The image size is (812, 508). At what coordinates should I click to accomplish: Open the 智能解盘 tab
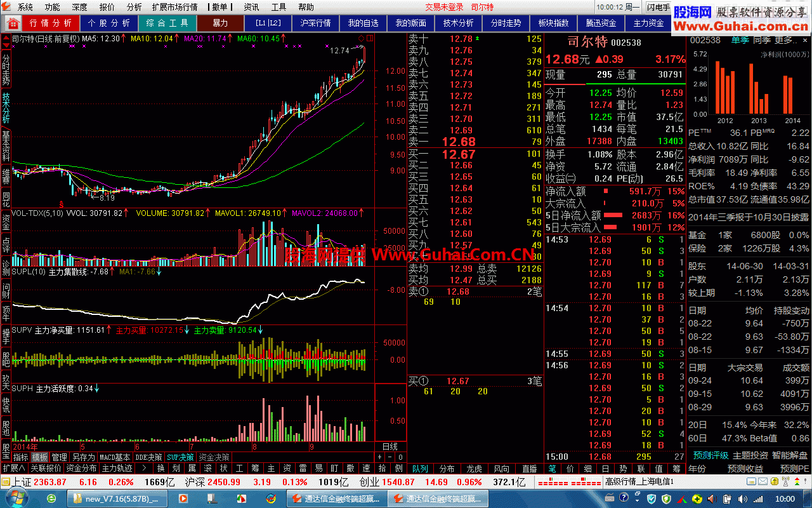pyautogui.click(x=790, y=455)
